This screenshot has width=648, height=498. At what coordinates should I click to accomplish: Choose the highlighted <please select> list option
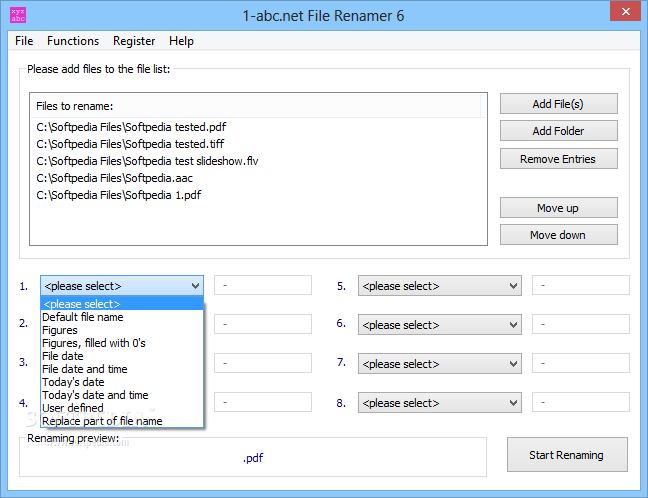(x=122, y=304)
